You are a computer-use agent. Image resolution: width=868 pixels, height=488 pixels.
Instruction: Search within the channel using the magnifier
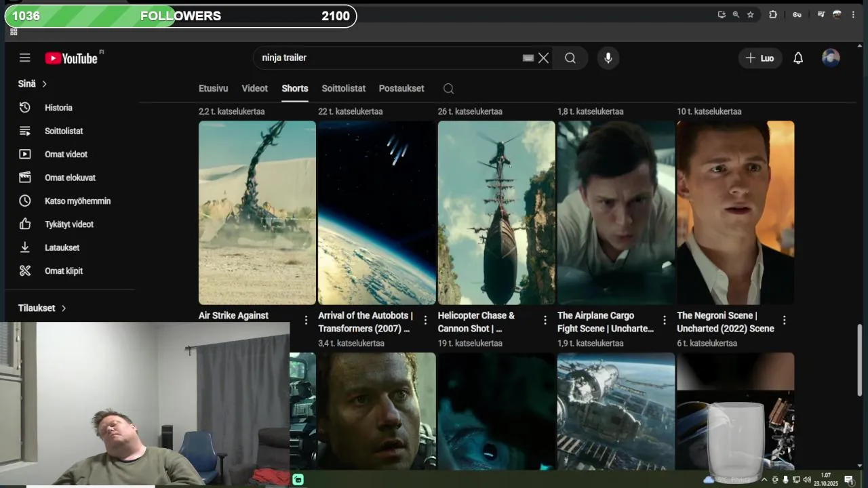coord(448,89)
